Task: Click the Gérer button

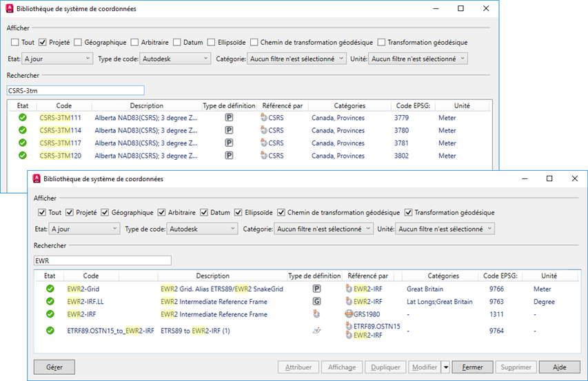Action: pyautogui.click(x=54, y=367)
